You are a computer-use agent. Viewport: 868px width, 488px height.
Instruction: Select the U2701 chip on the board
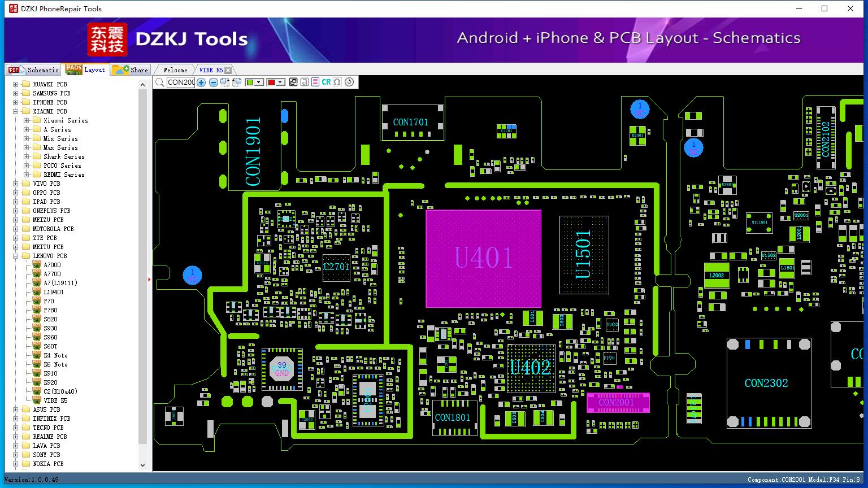pos(336,267)
